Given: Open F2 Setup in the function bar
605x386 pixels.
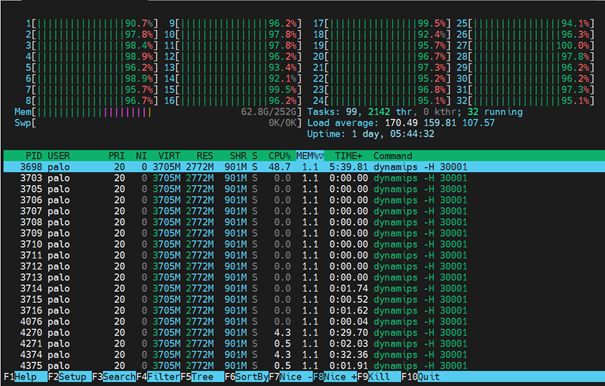Looking at the screenshot, I should (x=70, y=377).
